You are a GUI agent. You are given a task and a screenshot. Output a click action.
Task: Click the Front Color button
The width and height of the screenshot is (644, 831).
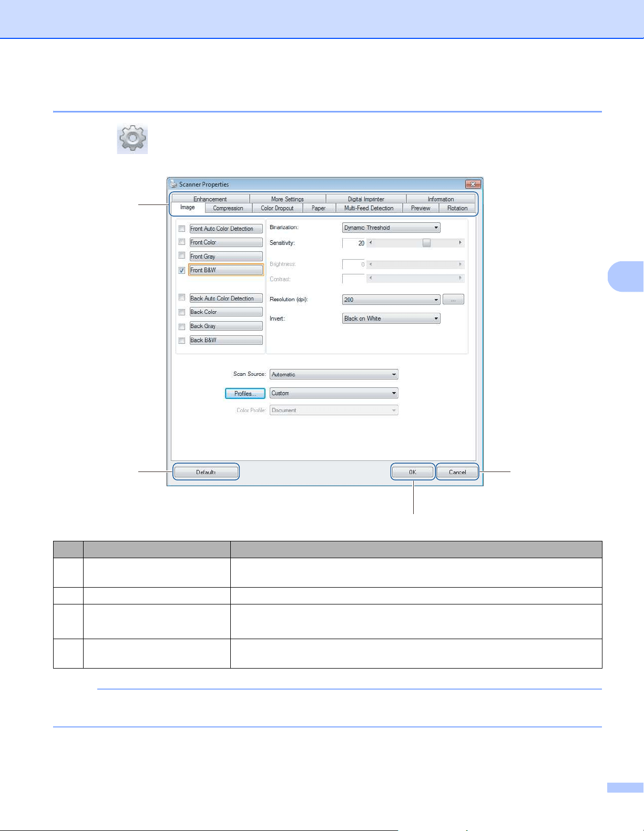[x=226, y=242]
